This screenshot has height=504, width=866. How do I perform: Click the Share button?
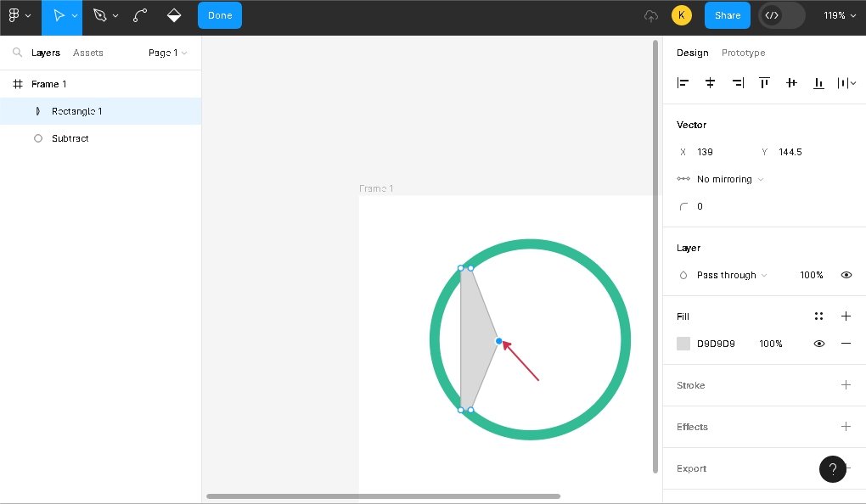tap(727, 15)
